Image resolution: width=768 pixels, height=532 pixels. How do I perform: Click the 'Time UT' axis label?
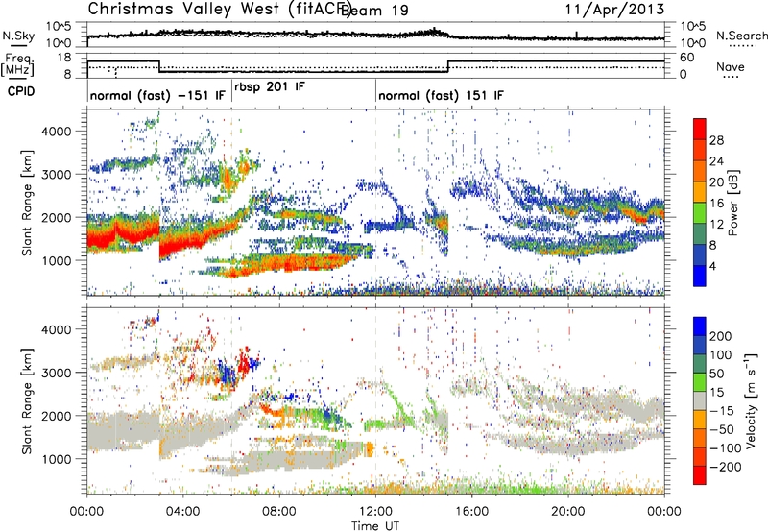pyautogui.click(x=375, y=525)
